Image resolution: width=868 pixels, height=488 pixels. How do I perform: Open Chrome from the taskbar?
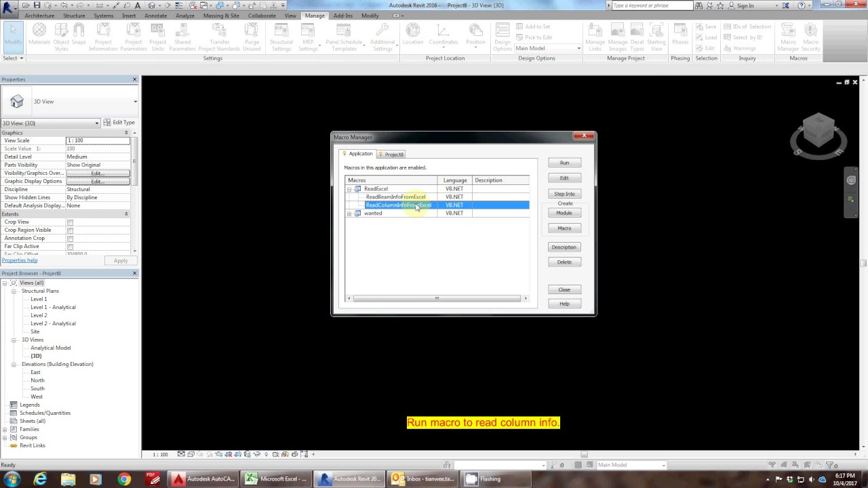124,479
